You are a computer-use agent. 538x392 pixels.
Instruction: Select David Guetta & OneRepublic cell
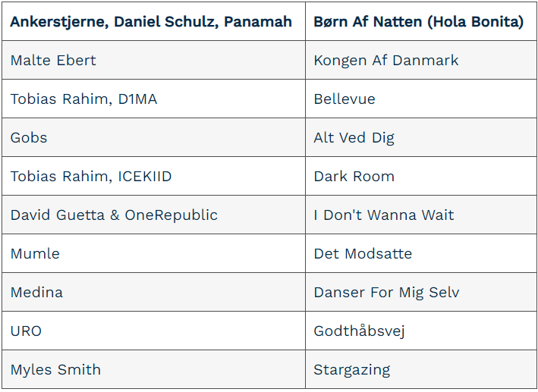coord(153,215)
